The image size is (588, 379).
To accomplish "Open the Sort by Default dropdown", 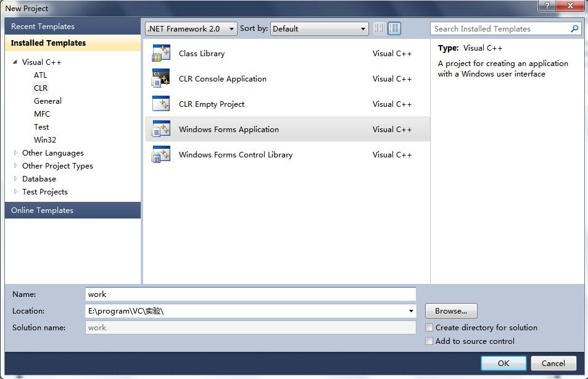I will (319, 28).
